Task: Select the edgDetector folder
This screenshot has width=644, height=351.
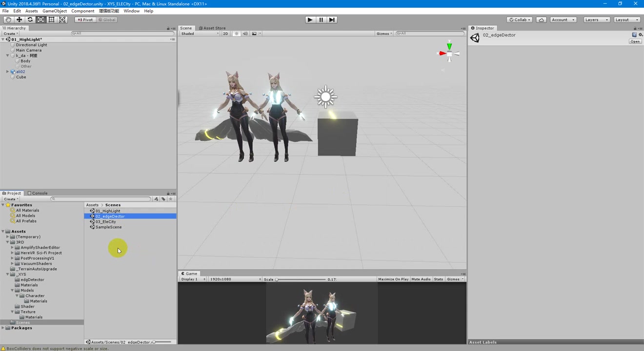Action: 32,280
